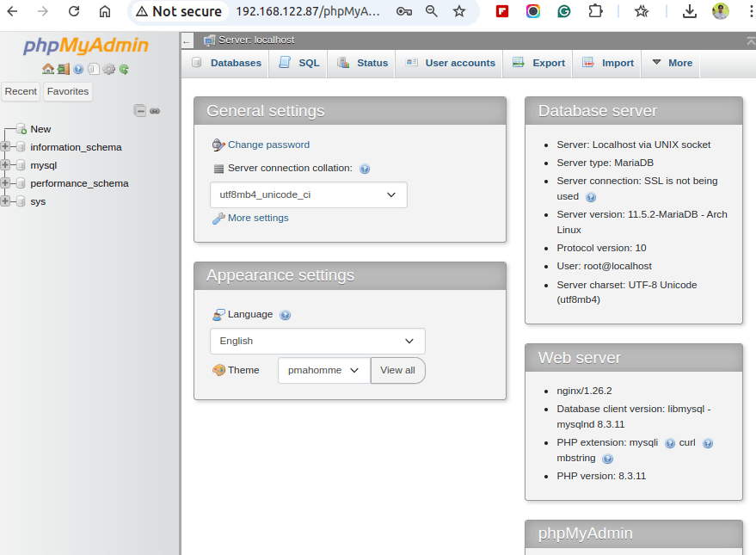Click the phpMyAdmin logo
Viewport: 756px width, 555px height.
click(86, 46)
